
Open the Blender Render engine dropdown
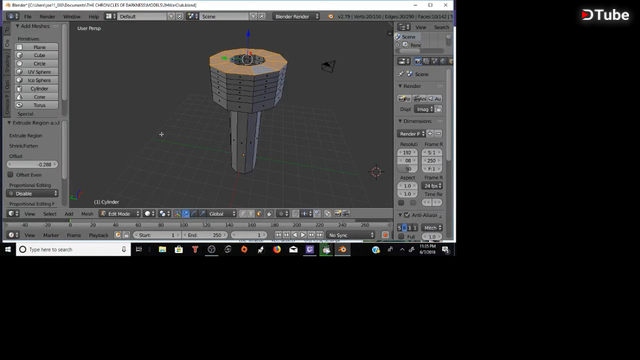[x=297, y=17]
